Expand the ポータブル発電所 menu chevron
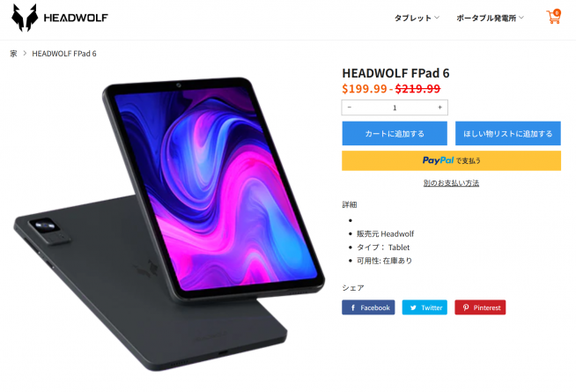Screen dimensions: 576x392 point(521,18)
